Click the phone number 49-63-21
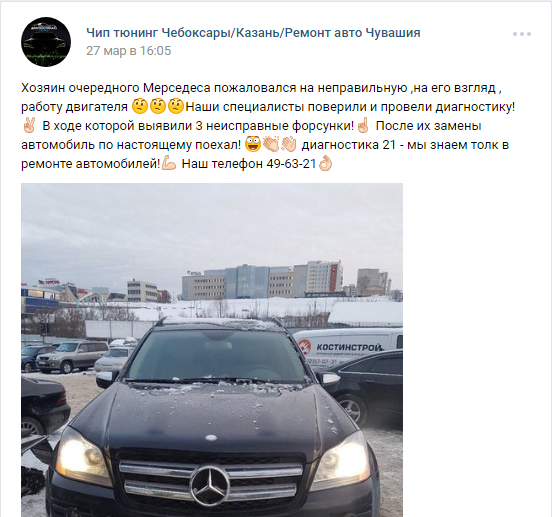The height and width of the screenshot is (517, 552). click(291, 164)
